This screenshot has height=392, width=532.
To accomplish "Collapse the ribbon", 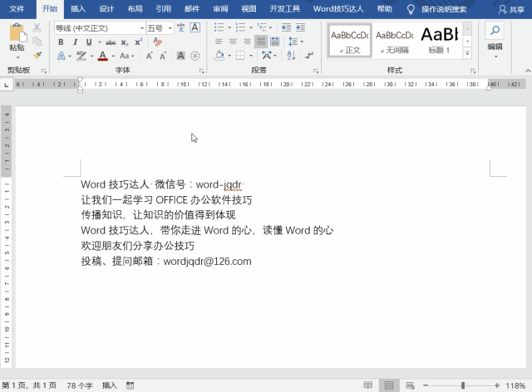I will [x=528, y=71].
